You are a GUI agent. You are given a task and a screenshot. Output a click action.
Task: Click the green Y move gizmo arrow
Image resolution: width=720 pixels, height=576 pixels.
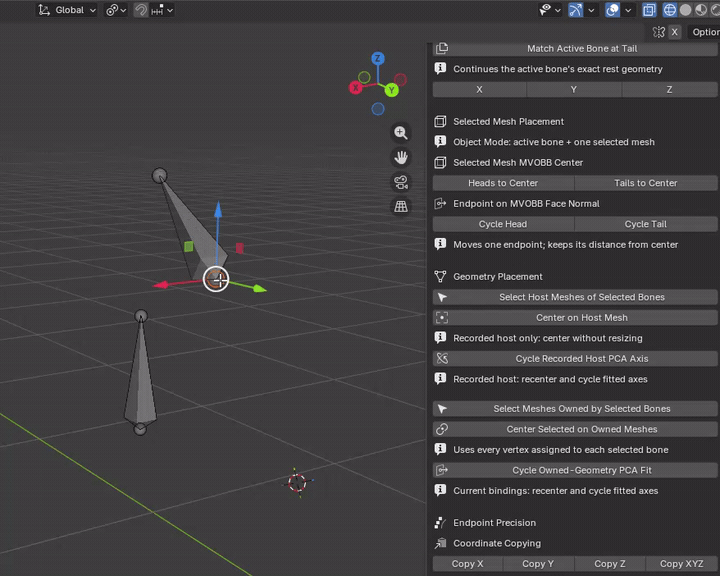point(259,288)
